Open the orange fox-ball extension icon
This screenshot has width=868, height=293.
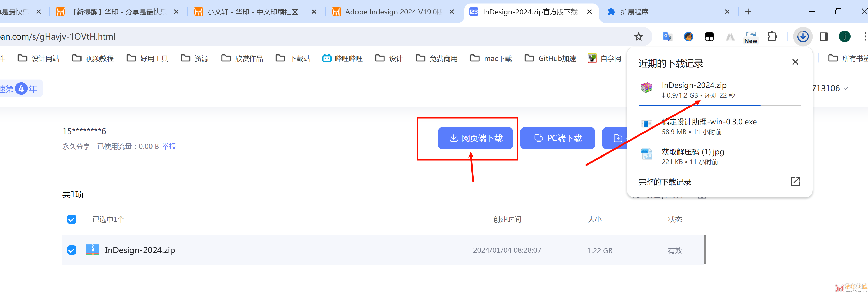688,36
